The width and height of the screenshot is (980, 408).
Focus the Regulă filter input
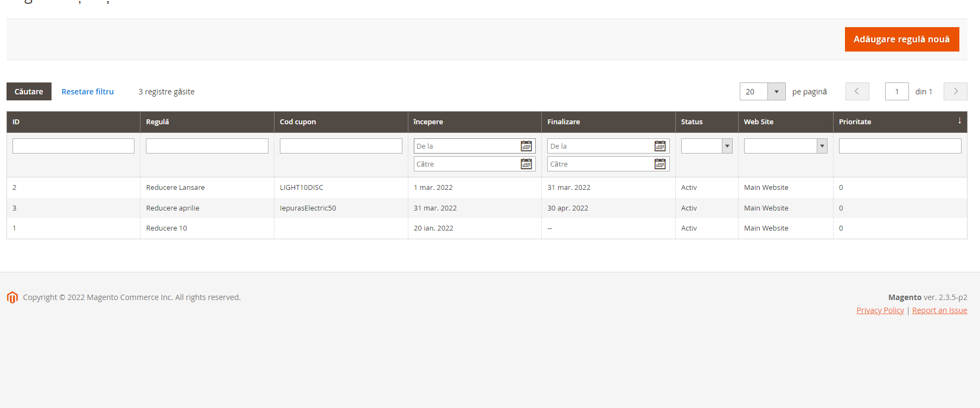pyautogui.click(x=207, y=146)
